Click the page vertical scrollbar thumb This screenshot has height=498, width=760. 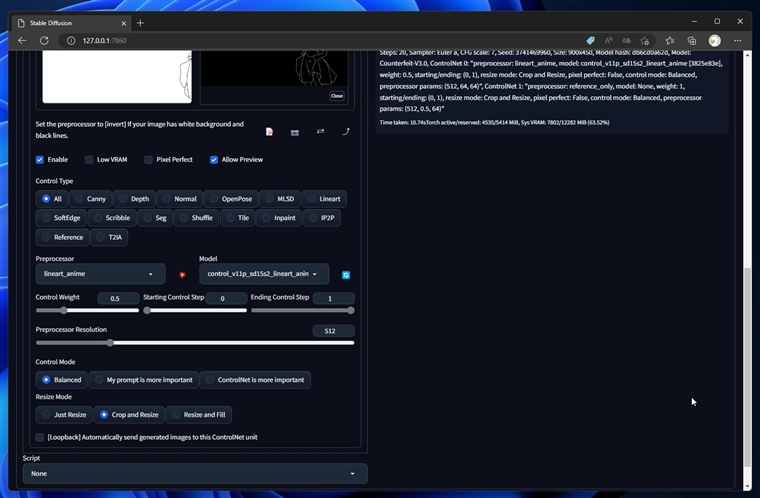pyautogui.click(x=747, y=369)
